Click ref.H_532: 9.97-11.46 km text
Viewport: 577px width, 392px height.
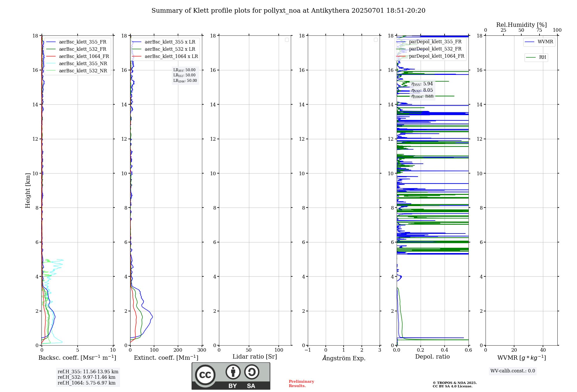[x=87, y=377]
